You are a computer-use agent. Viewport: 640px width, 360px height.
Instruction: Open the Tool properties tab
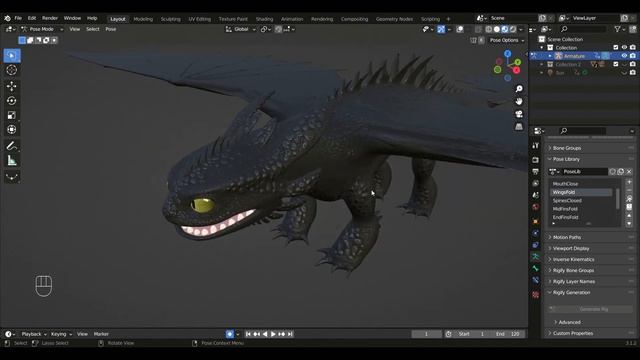536,146
